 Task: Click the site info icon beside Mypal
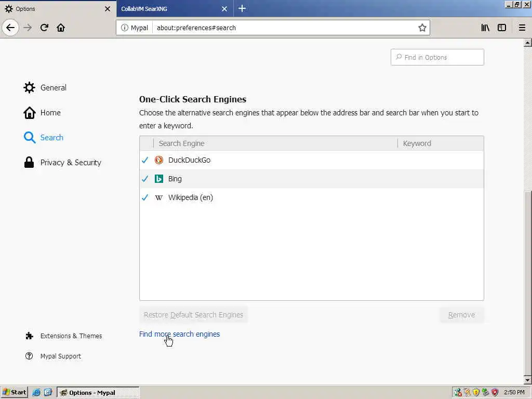pos(125,28)
